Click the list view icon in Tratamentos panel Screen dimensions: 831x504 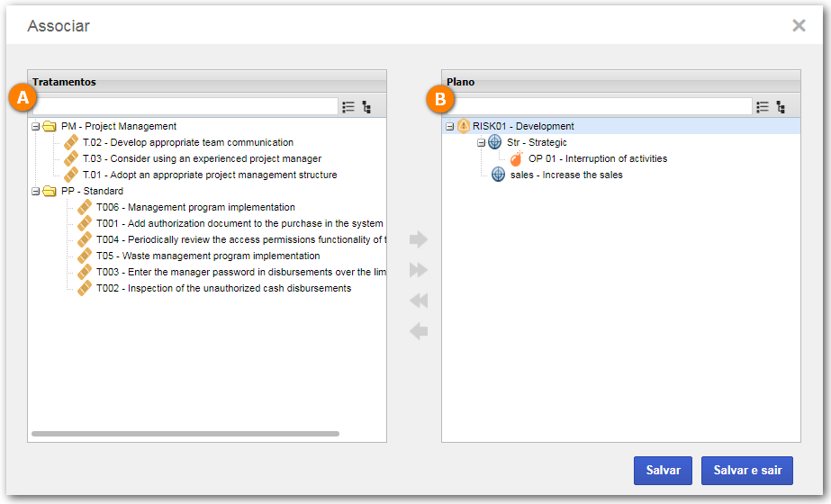point(348,107)
